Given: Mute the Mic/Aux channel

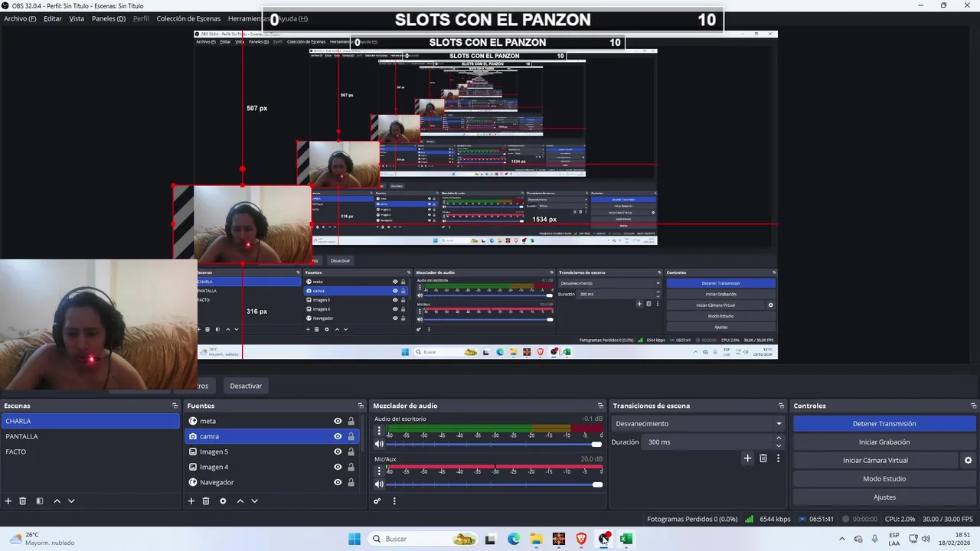Looking at the screenshot, I should click(379, 484).
